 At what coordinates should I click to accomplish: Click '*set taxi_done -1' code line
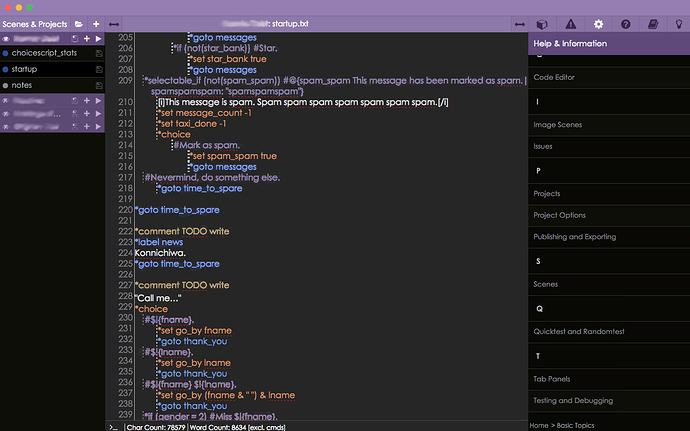point(192,124)
